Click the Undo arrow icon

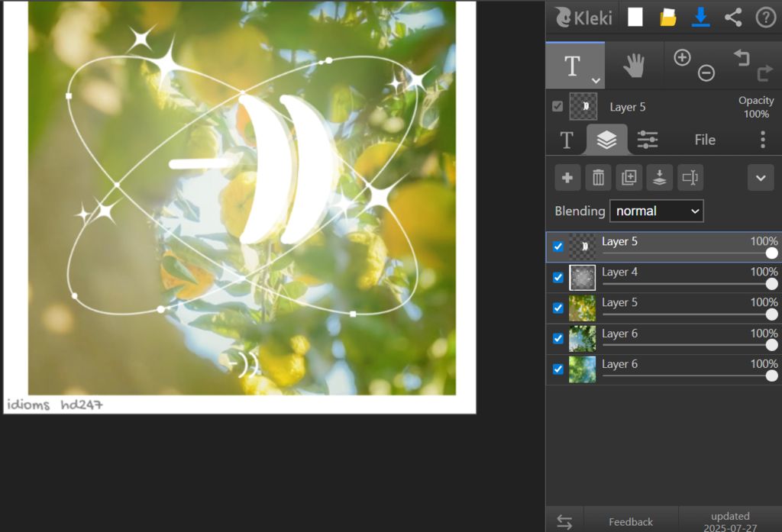pos(742,57)
